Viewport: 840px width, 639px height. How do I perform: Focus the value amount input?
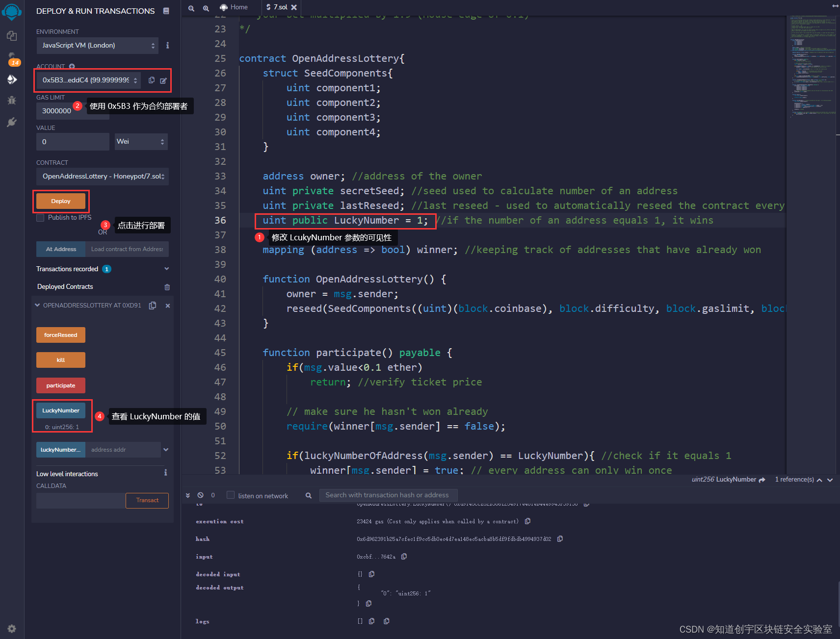(73, 142)
